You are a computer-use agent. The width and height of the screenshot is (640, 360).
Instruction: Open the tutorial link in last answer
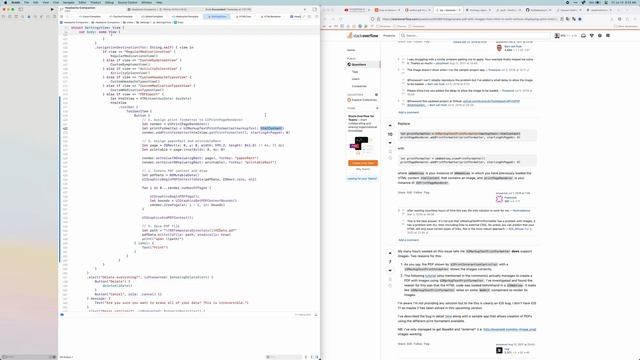pyautogui.click(x=430, y=276)
